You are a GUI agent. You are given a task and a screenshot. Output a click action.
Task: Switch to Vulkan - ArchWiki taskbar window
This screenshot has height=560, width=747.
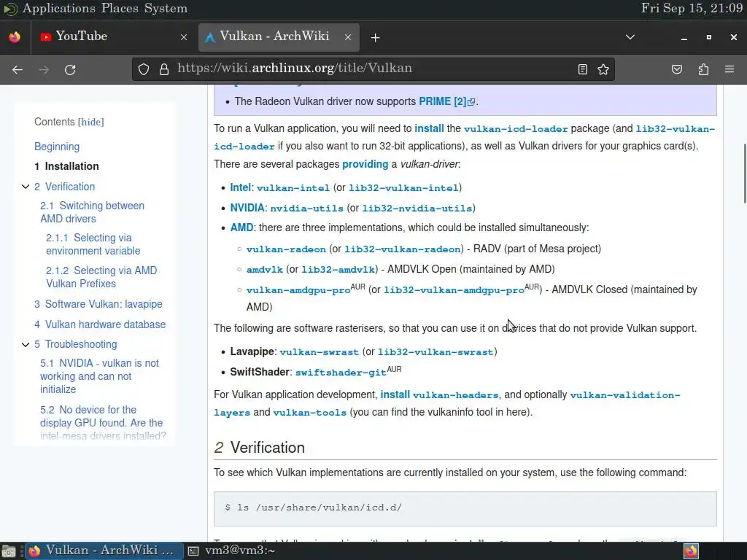point(104,551)
